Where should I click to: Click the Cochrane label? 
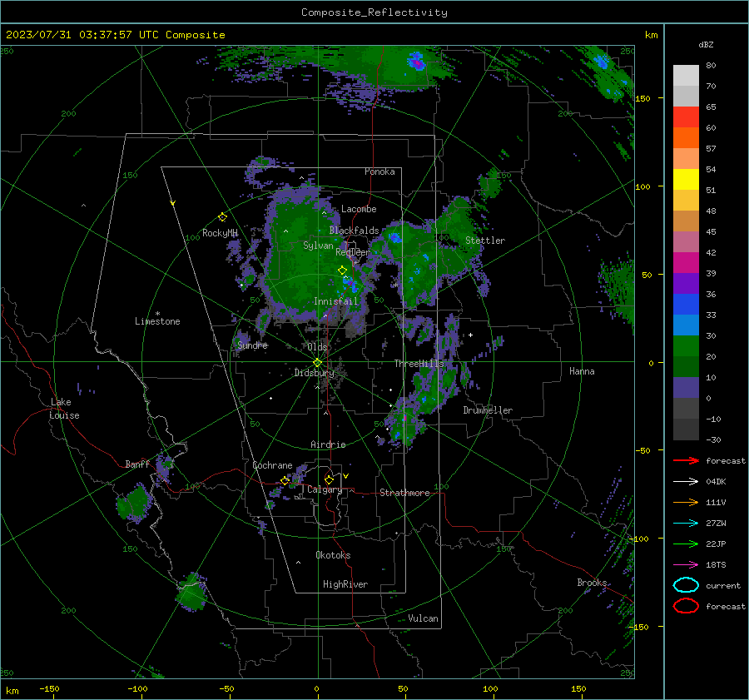272,465
